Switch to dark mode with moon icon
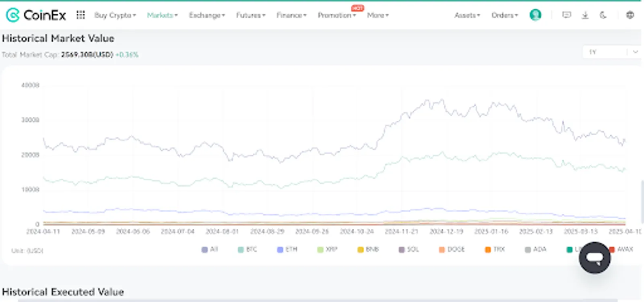 (603, 15)
